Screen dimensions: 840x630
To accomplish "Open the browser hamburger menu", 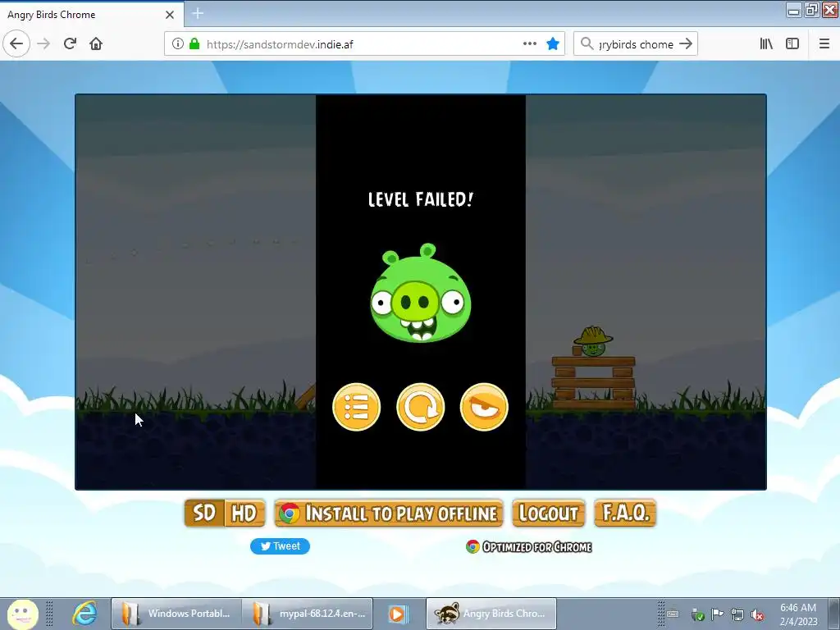I will pyautogui.click(x=824, y=44).
